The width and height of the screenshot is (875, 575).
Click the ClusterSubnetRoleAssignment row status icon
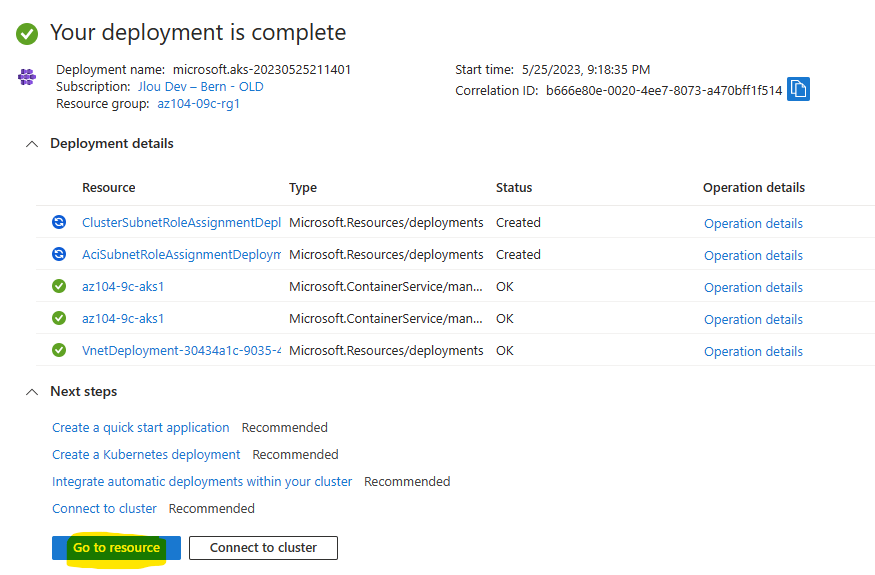(59, 222)
